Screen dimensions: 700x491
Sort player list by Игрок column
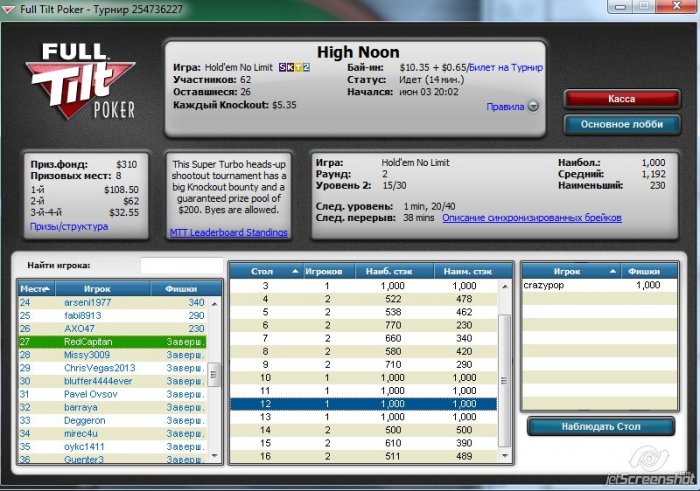[103, 289]
